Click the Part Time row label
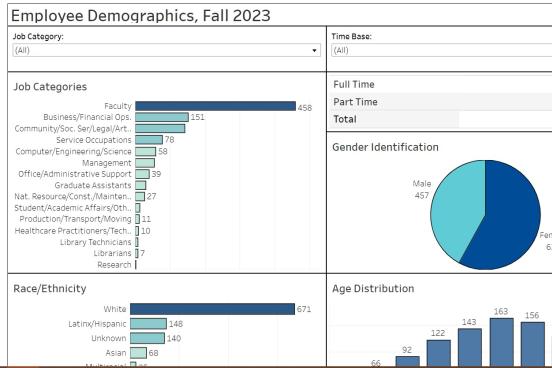Viewport: 552px width, 368px height. pos(355,102)
